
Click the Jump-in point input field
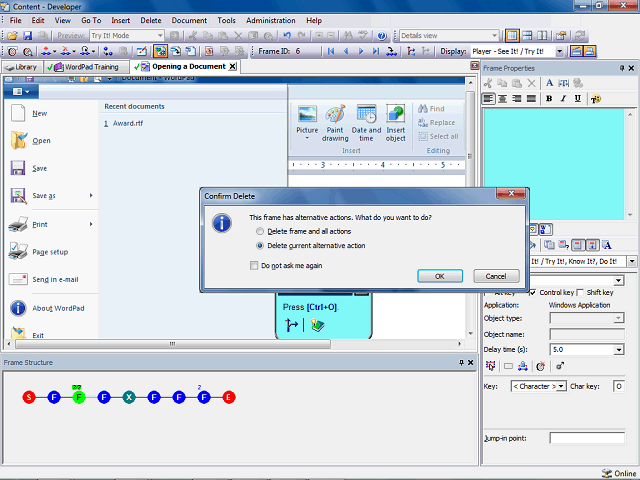(x=587, y=438)
